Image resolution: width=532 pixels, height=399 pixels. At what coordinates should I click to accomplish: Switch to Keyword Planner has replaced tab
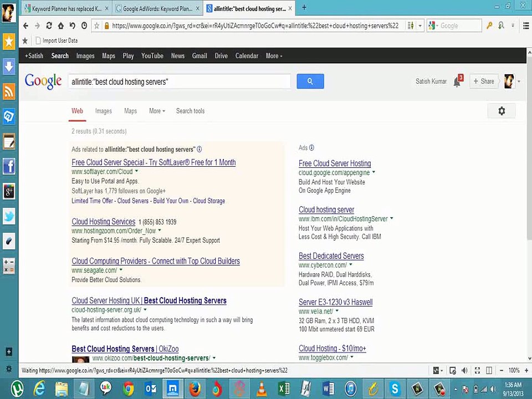[x=67, y=9]
